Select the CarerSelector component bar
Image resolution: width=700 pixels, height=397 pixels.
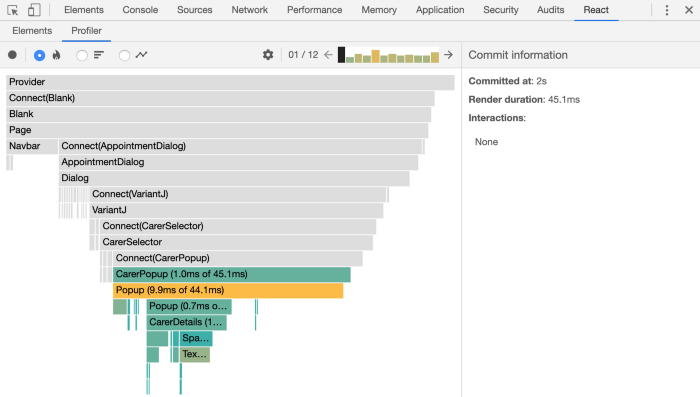coord(237,243)
